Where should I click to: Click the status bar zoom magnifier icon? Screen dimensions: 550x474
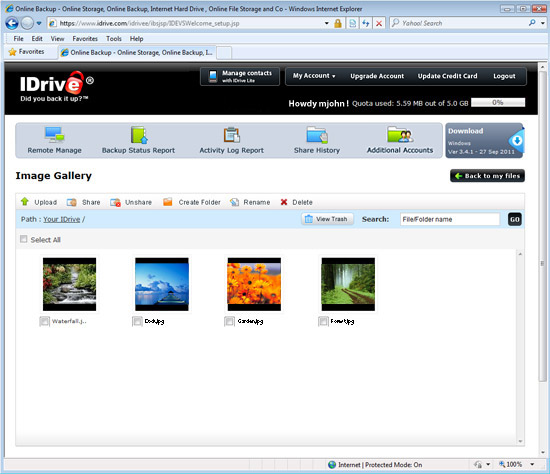coord(502,464)
